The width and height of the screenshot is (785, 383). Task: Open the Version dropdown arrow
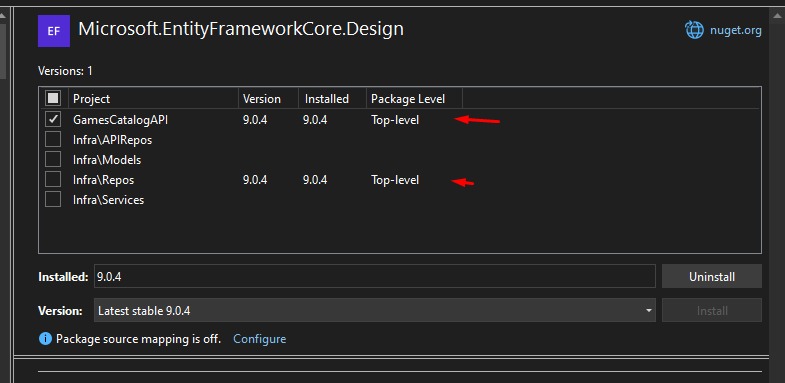pyautogui.click(x=649, y=311)
